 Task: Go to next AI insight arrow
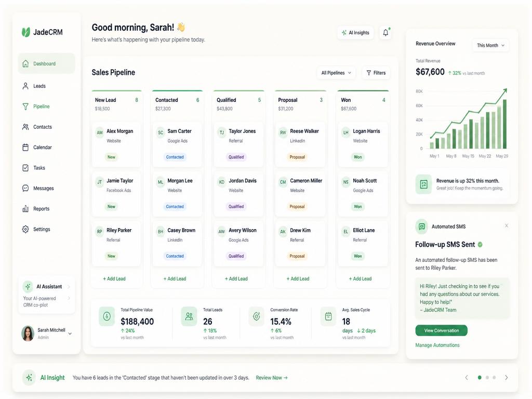(506, 377)
